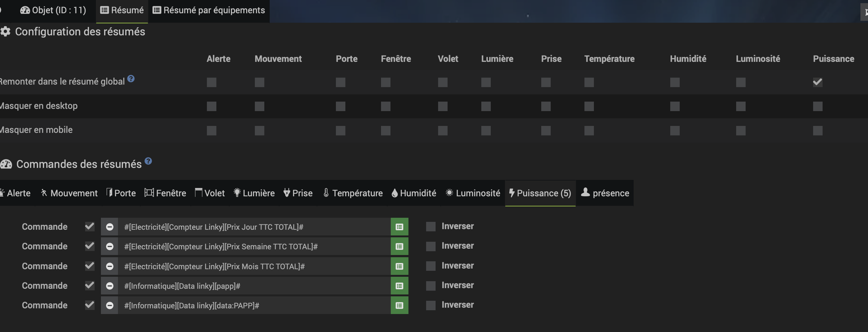Open command picker for Prix Jour TTC TOTAL

click(399, 227)
